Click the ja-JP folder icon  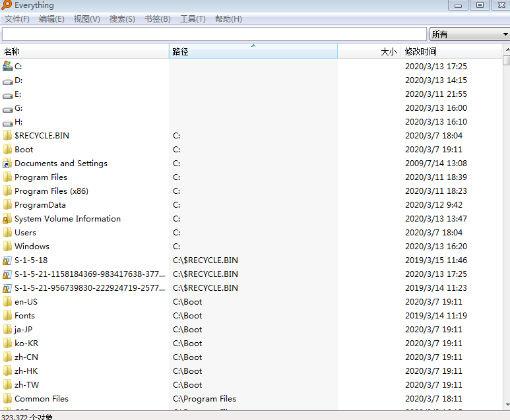(x=7, y=329)
